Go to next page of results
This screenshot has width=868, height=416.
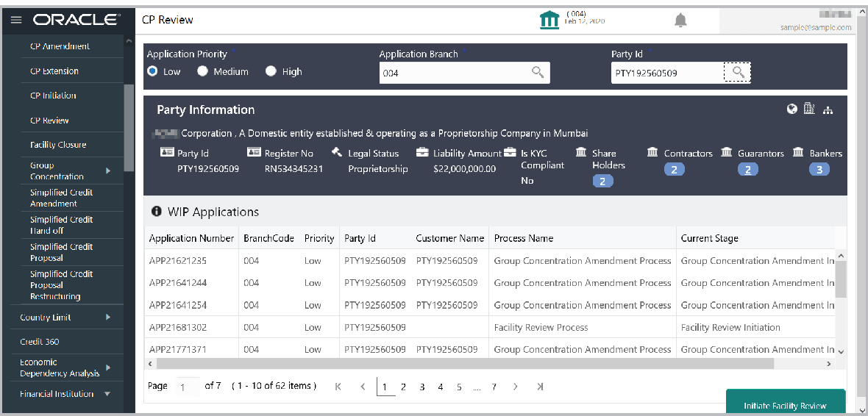[515, 387]
